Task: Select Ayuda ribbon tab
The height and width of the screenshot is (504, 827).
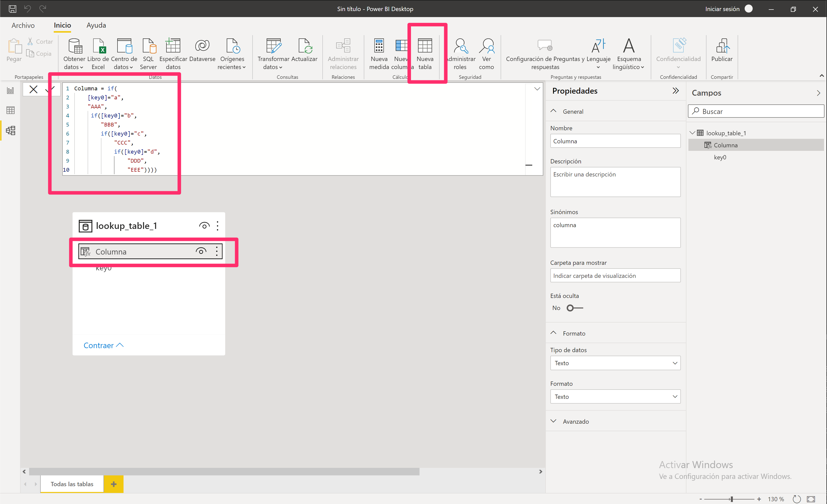Action: click(x=96, y=25)
